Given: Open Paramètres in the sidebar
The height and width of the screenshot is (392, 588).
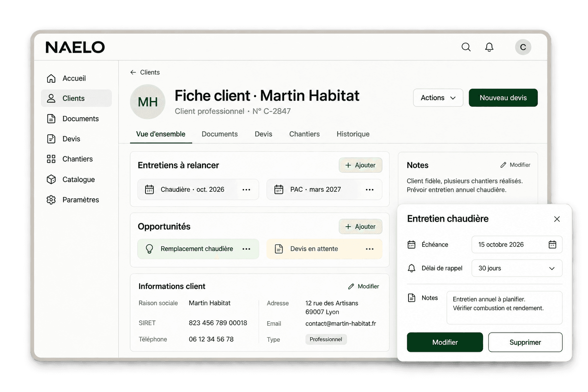Looking at the screenshot, I should (x=76, y=199).
